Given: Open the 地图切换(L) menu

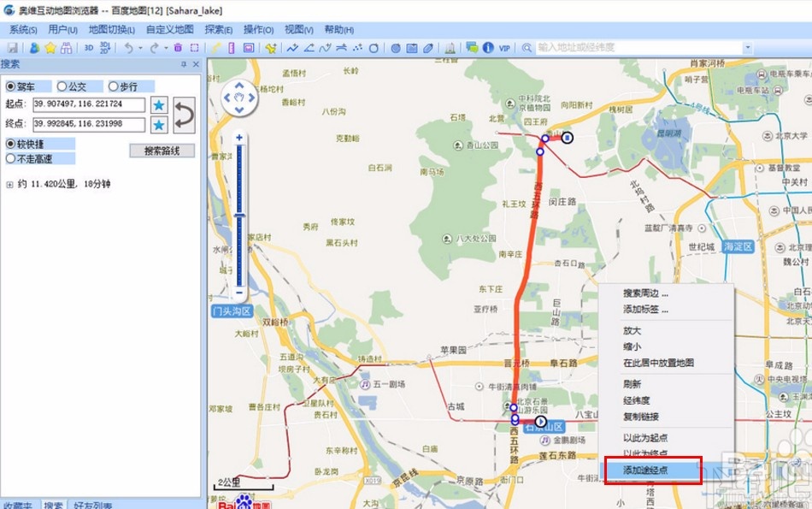Looking at the screenshot, I should click(x=112, y=30).
